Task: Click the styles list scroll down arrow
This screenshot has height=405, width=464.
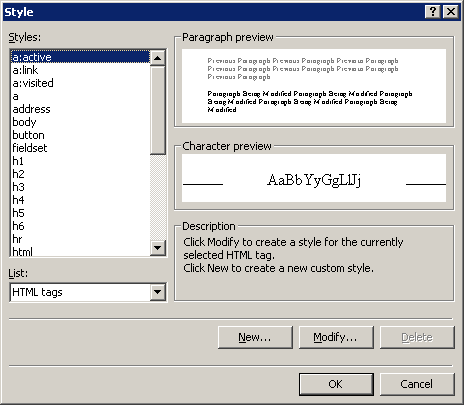Action: coord(157,248)
